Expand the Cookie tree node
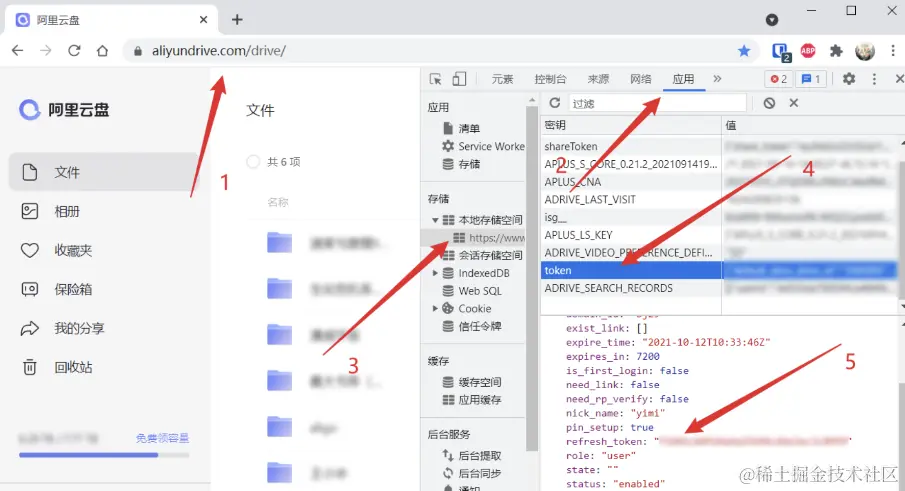 (435, 309)
